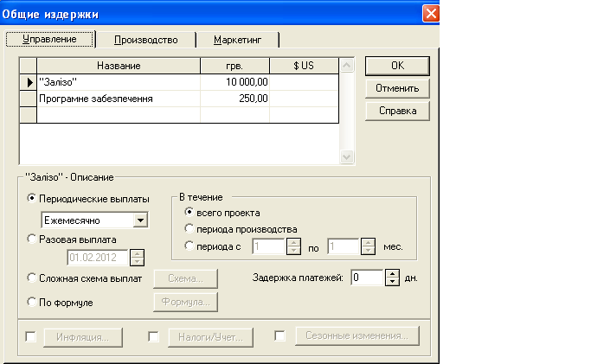Decrease the period start month spinner
Image resolution: width=591 pixels, height=364 pixels.
tap(293, 251)
